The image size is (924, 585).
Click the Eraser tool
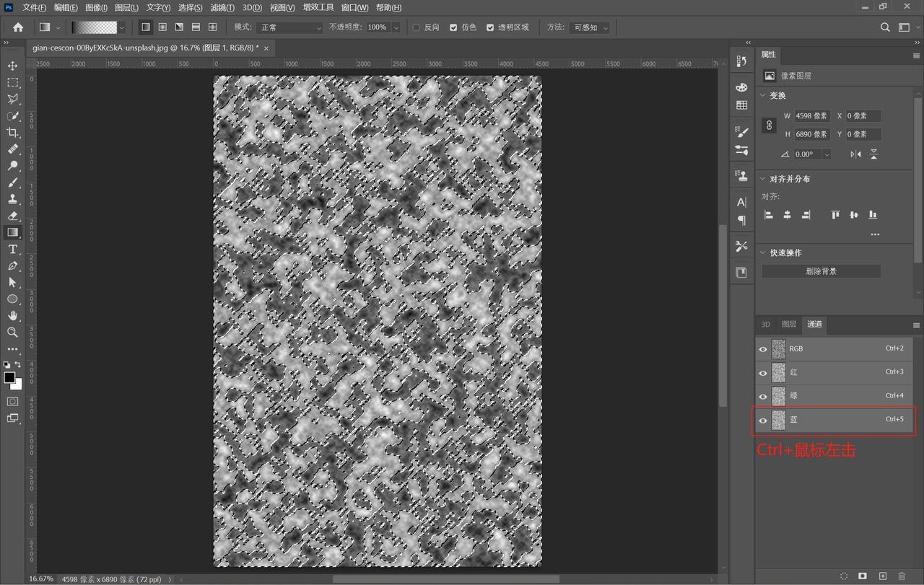point(12,216)
